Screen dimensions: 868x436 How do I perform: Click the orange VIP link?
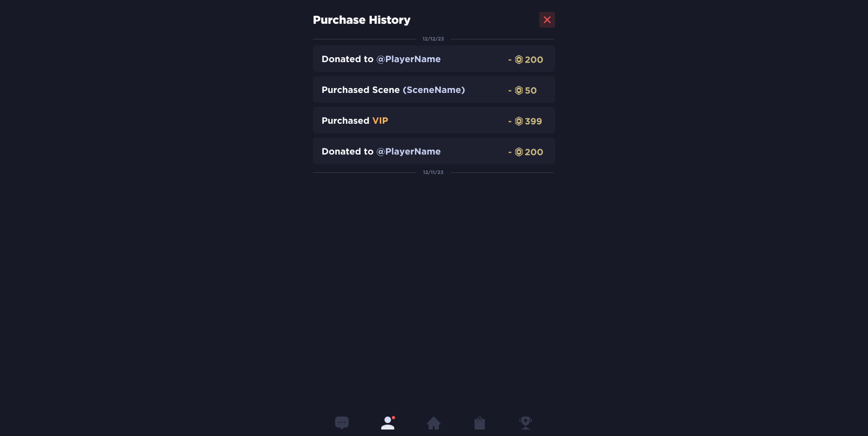[380, 121]
